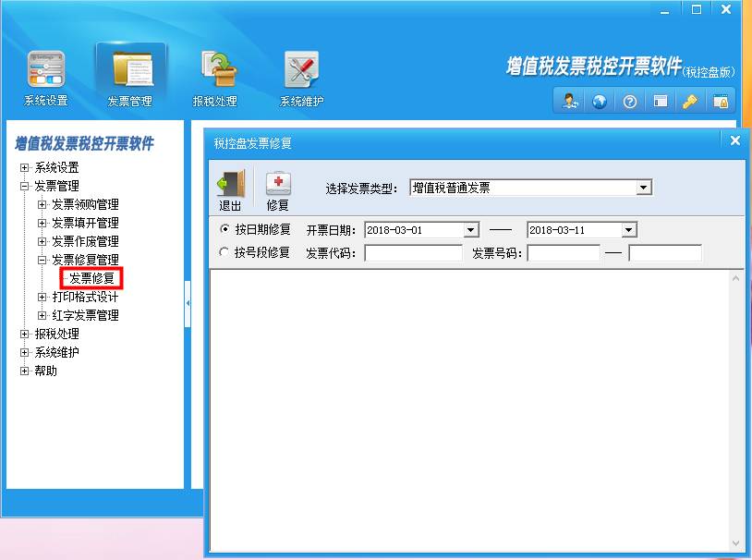Expand the 发票填开管理 tree node
The image size is (752, 560).
click(x=42, y=223)
